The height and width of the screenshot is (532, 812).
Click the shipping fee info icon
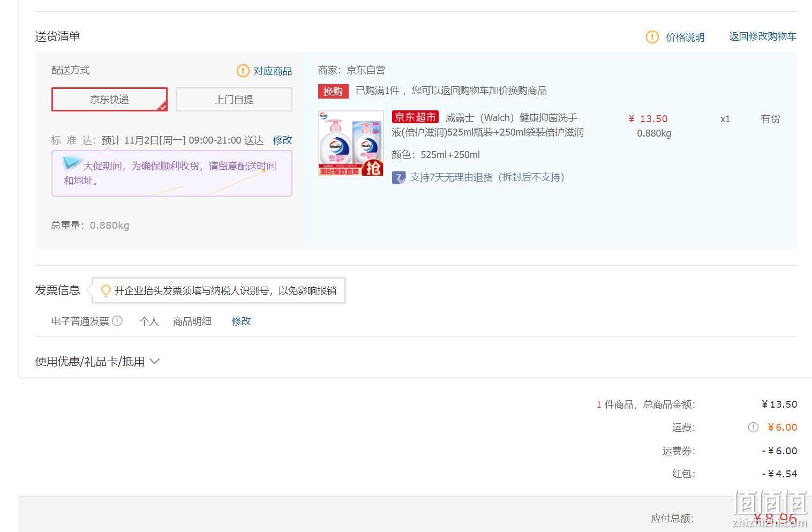point(753,427)
